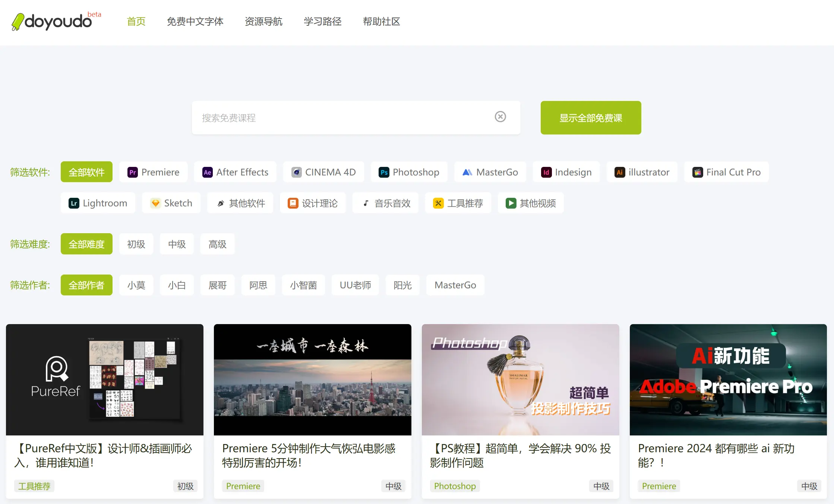The height and width of the screenshot is (504, 834).
Task: Open the 免费中文字体 menu
Action: tap(195, 22)
